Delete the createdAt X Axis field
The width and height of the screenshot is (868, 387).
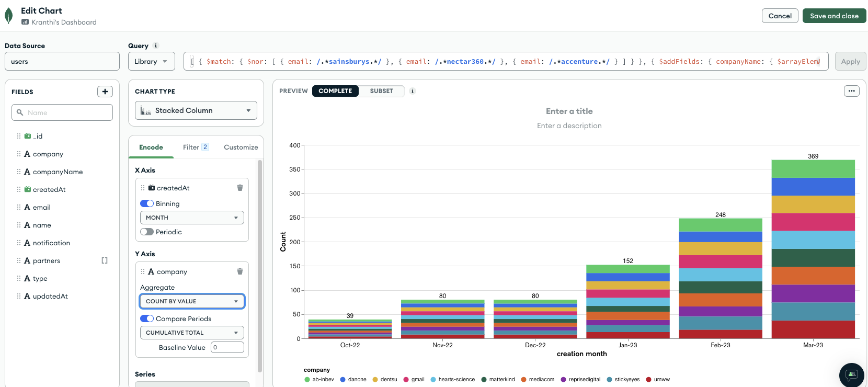point(240,188)
